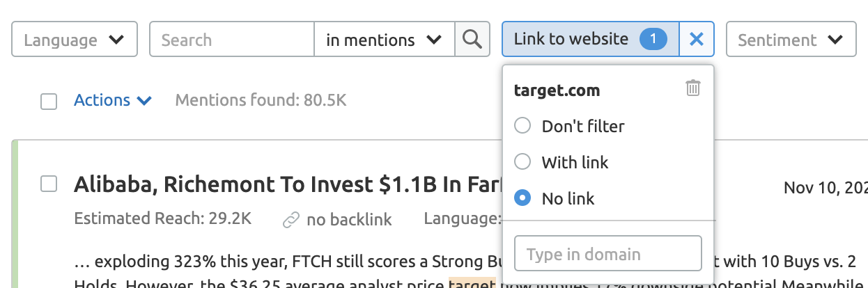Expand the in mentions search scope dropdown

click(x=384, y=40)
